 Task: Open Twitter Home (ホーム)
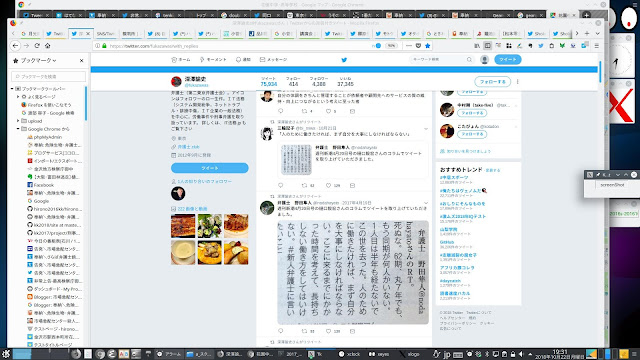181,60
